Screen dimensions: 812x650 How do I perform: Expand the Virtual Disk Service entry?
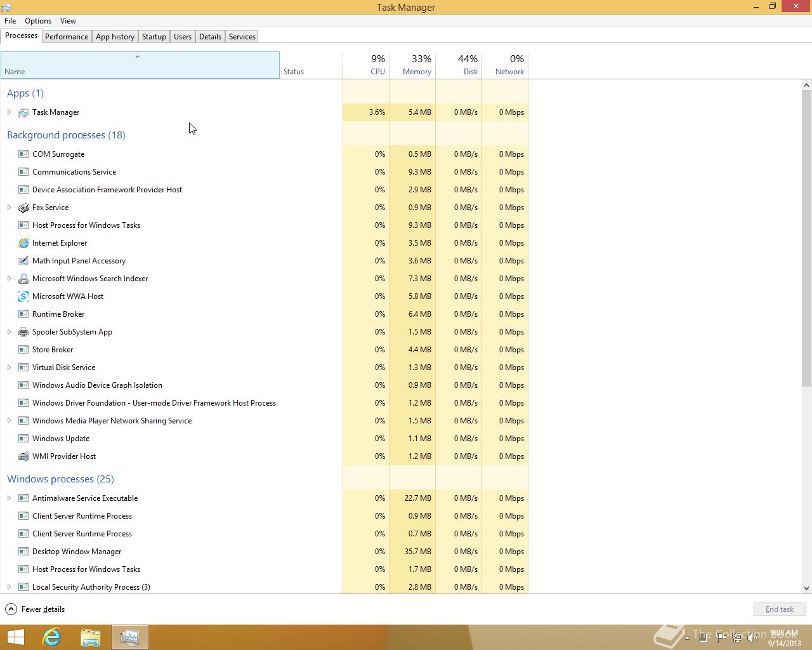[9, 368]
